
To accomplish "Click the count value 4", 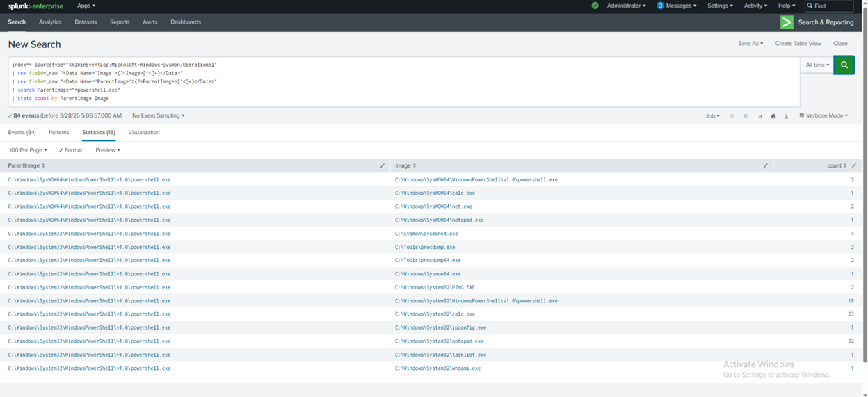I will 852,234.
